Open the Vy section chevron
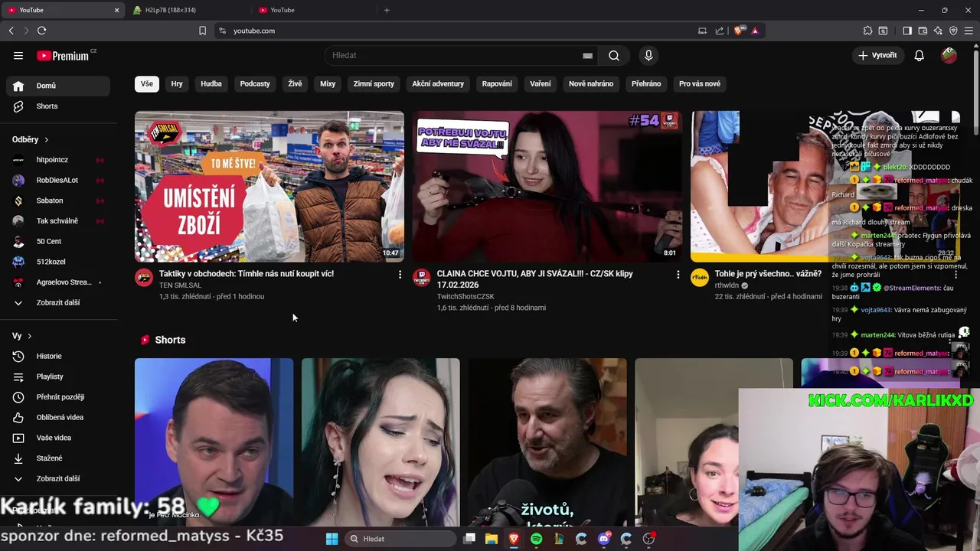Screen dimensions: 980x551 [x=29, y=336]
